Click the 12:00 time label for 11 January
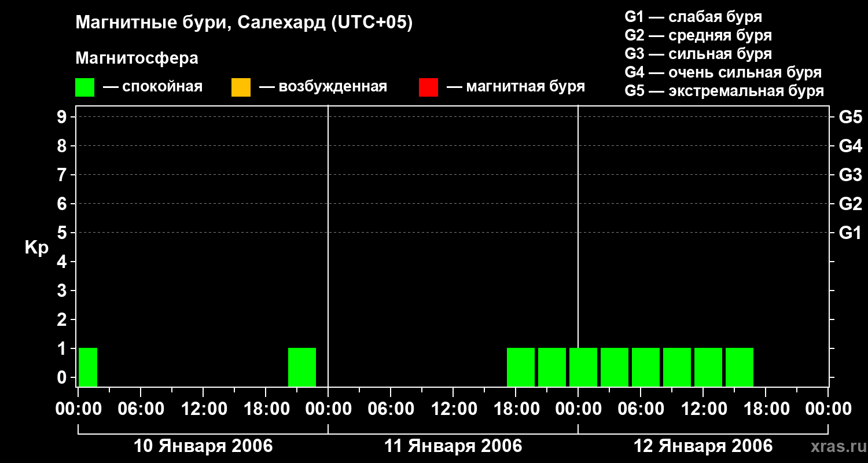The height and width of the screenshot is (463, 868). 453,409
